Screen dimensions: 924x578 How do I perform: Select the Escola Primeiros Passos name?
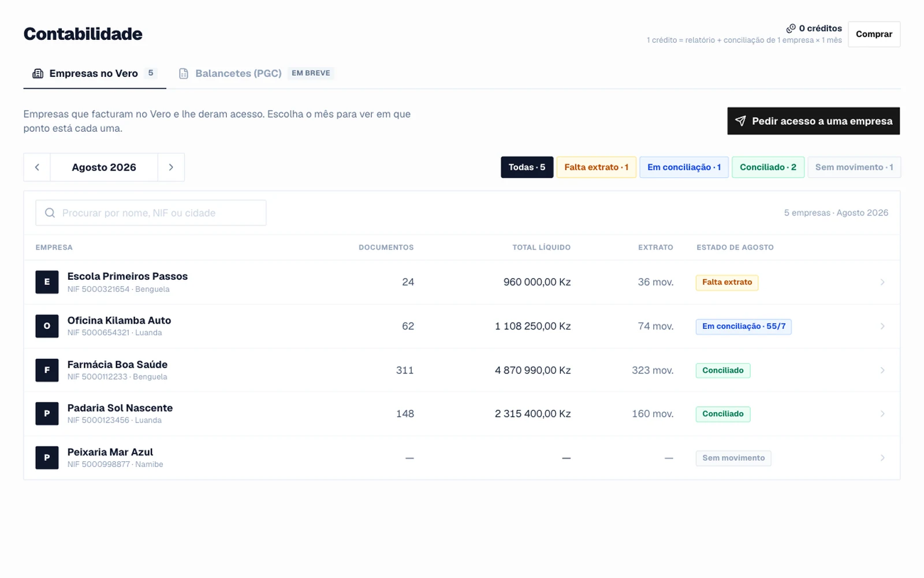pyautogui.click(x=128, y=276)
